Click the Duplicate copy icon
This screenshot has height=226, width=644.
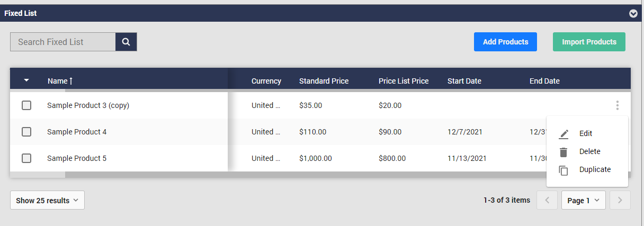pos(563,170)
